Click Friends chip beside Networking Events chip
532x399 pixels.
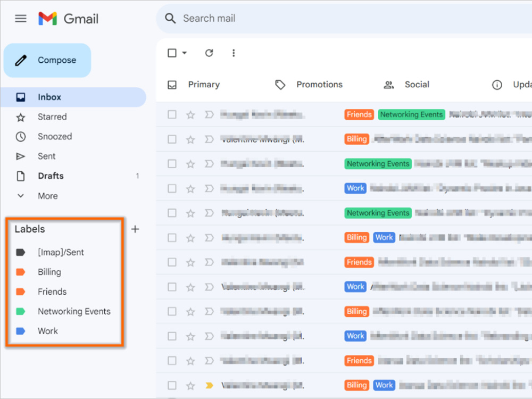pyautogui.click(x=359, y=115)
